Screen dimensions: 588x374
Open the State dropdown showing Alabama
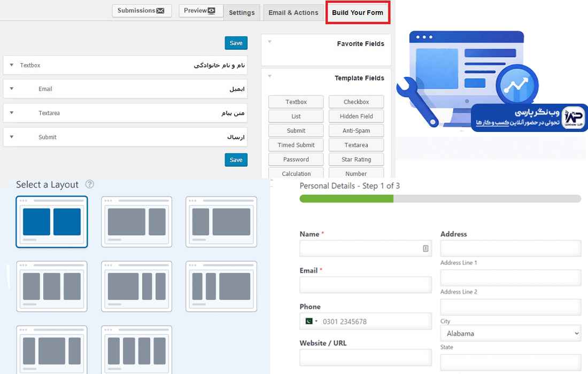click(510, 333)
